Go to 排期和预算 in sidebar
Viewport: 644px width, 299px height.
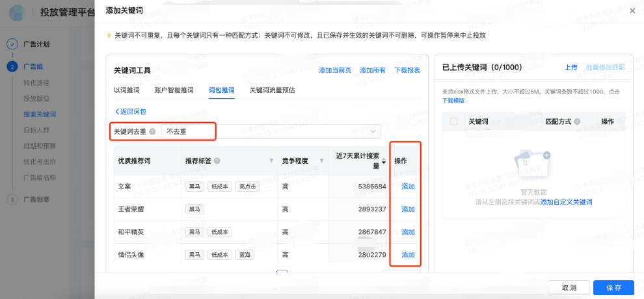40,146
